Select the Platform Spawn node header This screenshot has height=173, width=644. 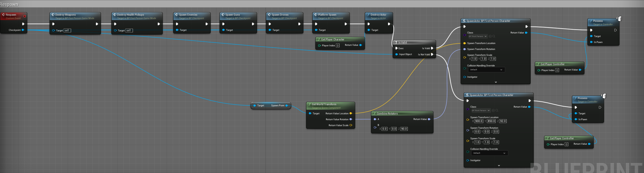pos(327,15)
